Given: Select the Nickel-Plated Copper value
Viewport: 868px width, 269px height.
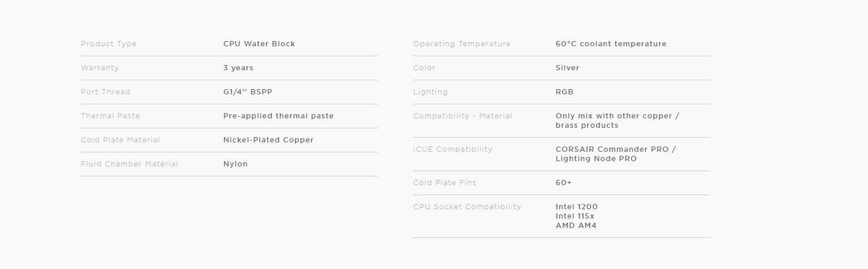Looking at the screenshot, I should (269, 140).
